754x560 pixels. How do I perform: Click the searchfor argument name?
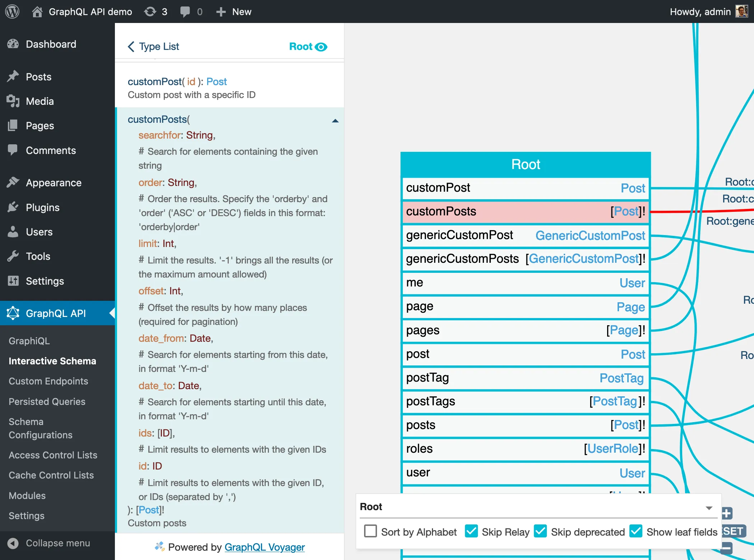[x=159, y=135]
